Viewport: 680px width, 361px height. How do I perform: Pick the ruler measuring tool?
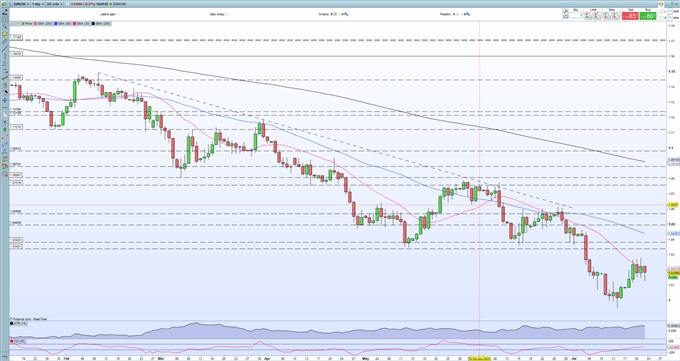click(5, 42)
